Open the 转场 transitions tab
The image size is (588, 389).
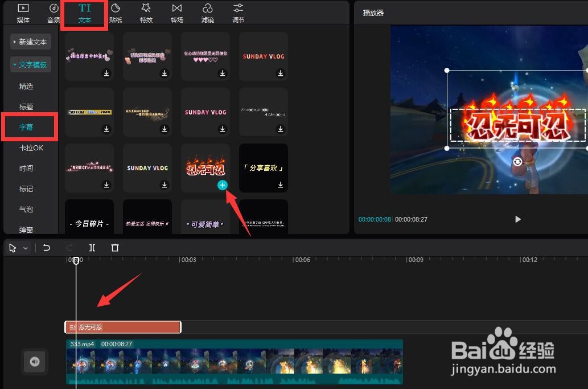tap(176, 13)
